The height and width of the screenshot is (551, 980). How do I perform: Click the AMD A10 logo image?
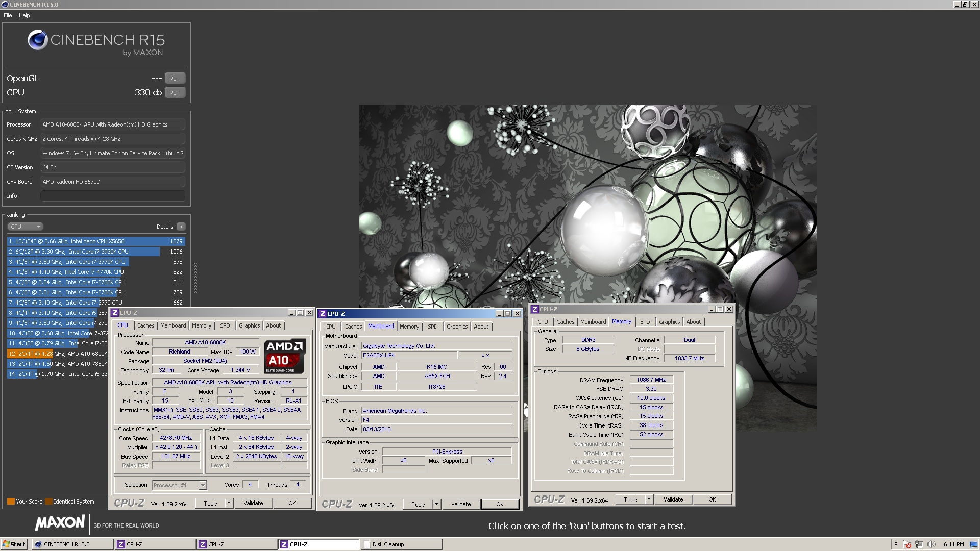coord(285,356)
